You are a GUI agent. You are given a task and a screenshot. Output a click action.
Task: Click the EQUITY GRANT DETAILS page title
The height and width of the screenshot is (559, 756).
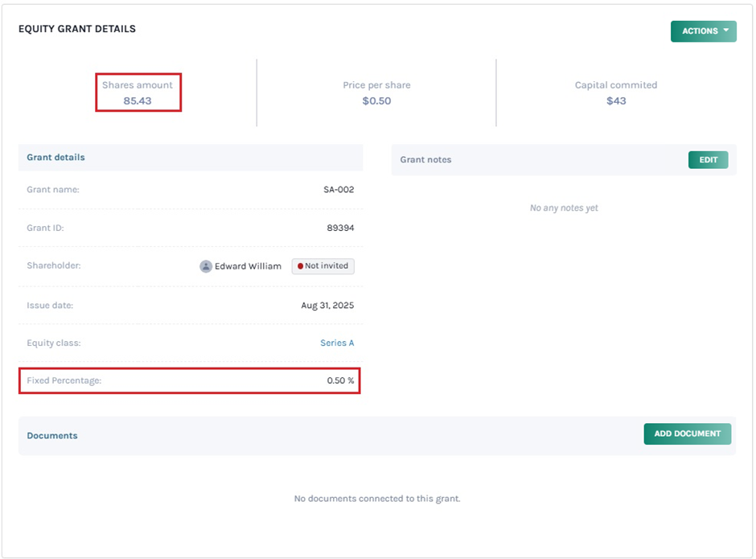[77, 29]
